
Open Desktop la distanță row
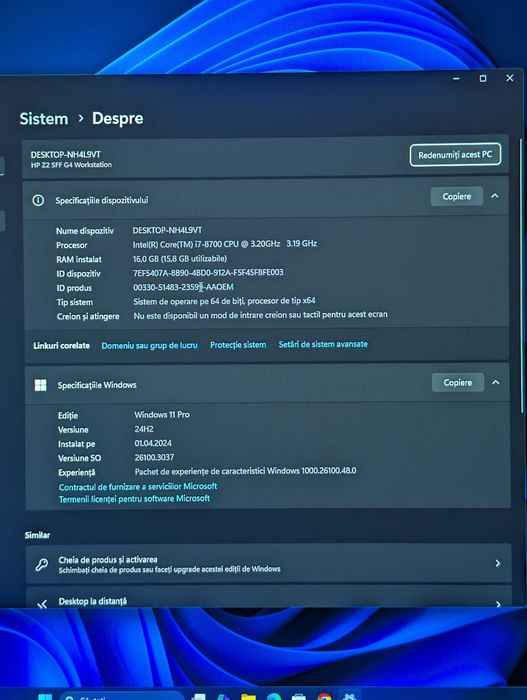[x=269, y=598]
